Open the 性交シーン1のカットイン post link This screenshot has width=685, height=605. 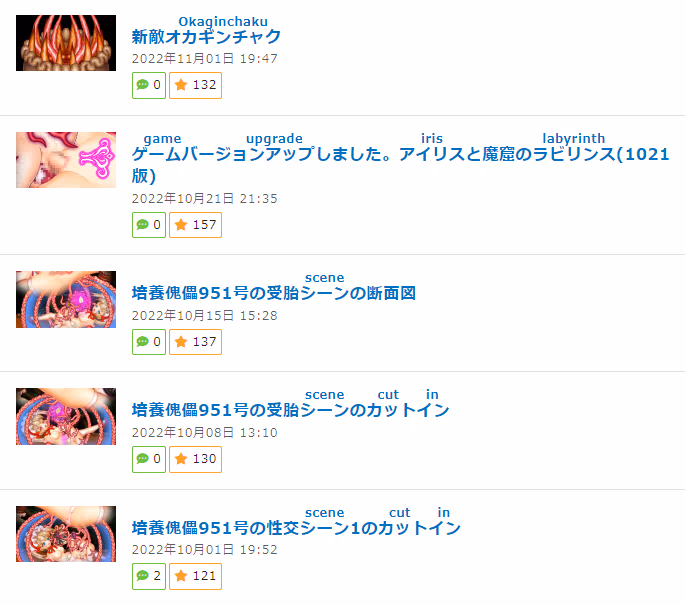296,528
